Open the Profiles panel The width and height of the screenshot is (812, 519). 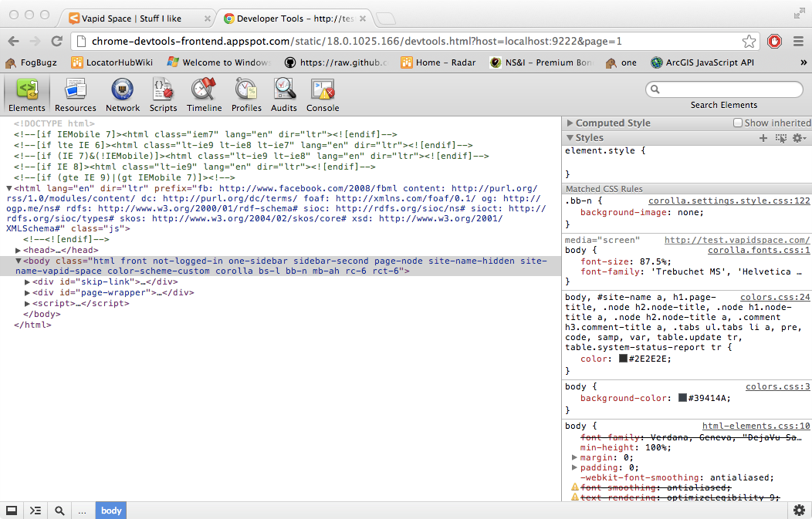point(246,95)
